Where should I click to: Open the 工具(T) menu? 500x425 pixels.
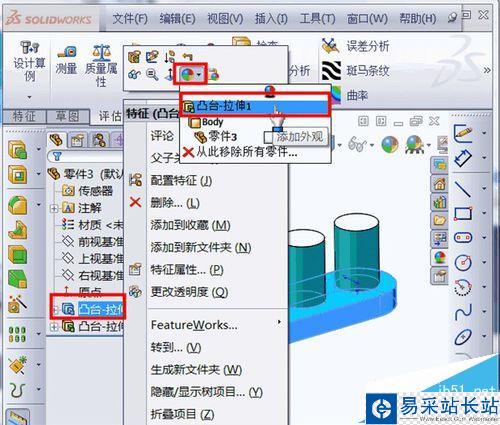click(x=318, y=19)
